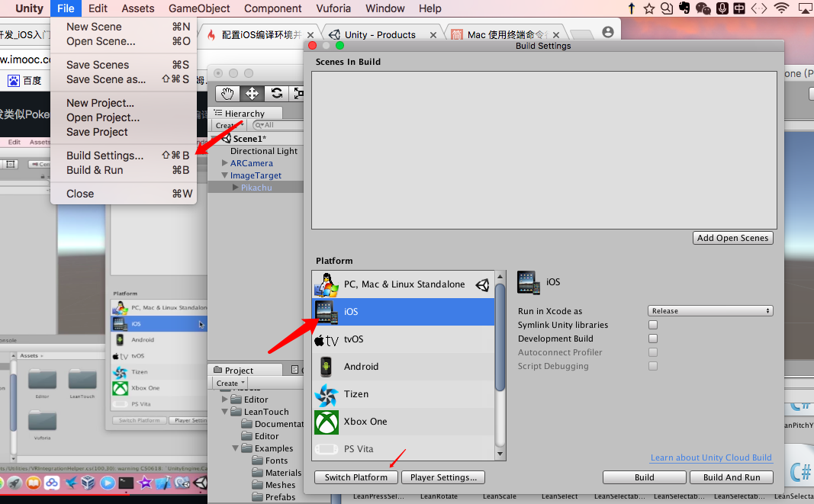The height and width of the screenshot is (504, 814).
Task: Toggle Symlink Unity libraries checkbox
Action: pos(653,325)
